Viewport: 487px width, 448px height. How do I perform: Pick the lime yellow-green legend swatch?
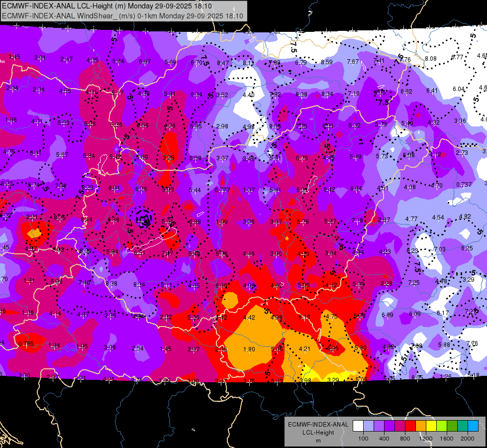click(x=441, y=426)
